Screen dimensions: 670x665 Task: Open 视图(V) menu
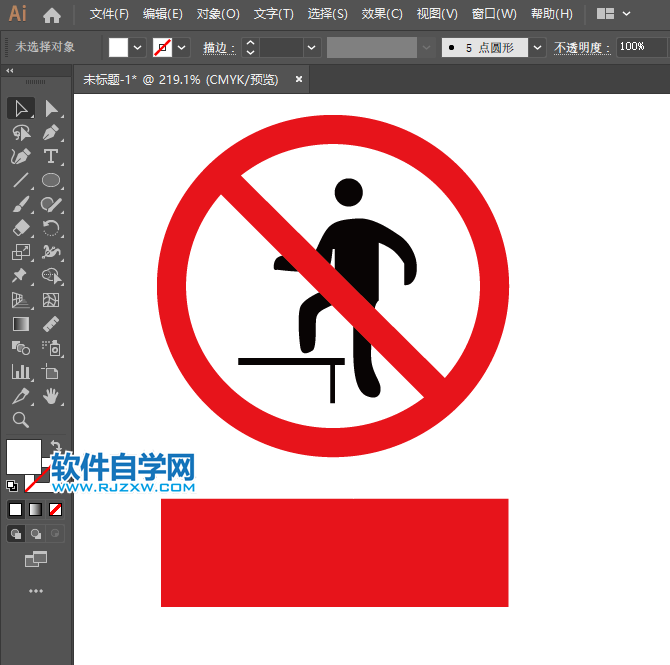(x=437, y=14)
